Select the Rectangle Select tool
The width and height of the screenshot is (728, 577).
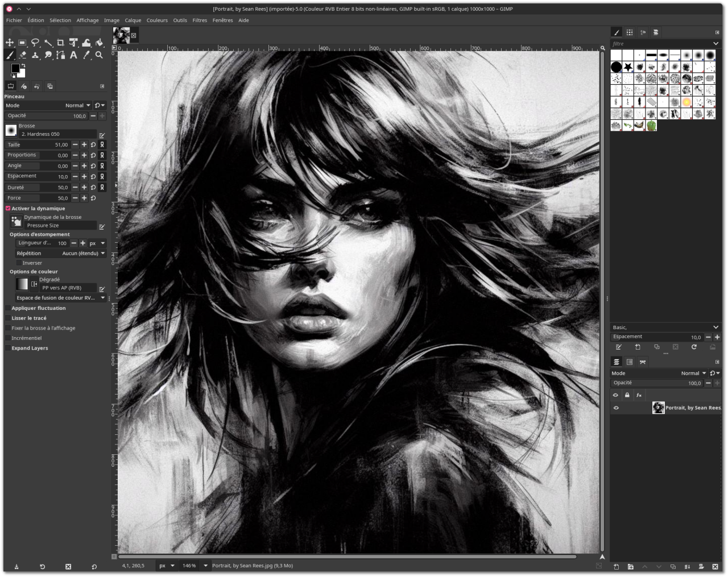(22, 43)
